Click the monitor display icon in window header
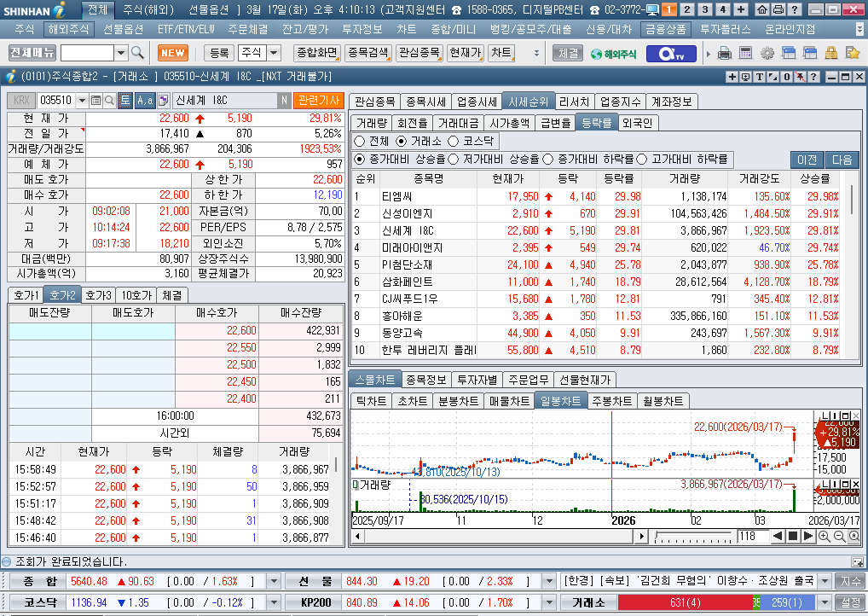Viewport: 868px width, 616px height. (x=746, y=77)
